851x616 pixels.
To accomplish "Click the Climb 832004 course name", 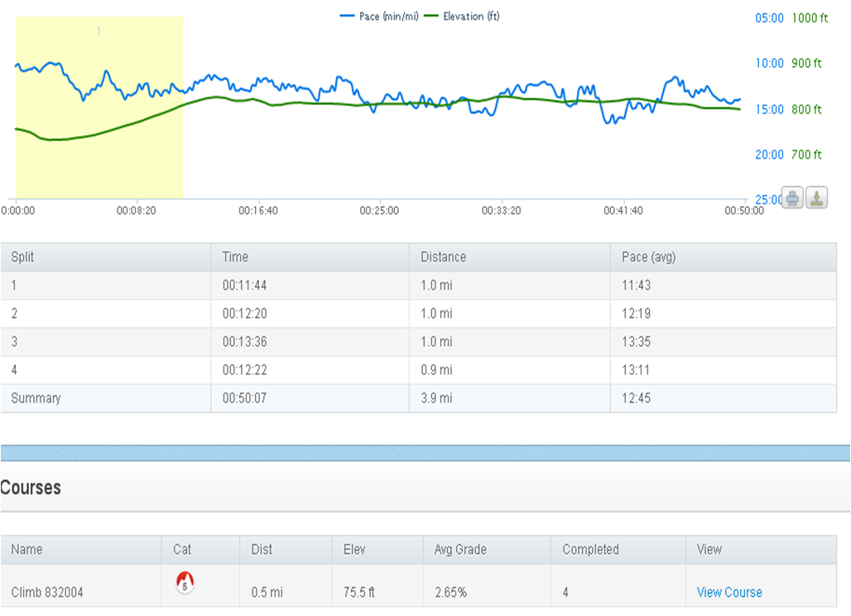I will click(47, 592).
